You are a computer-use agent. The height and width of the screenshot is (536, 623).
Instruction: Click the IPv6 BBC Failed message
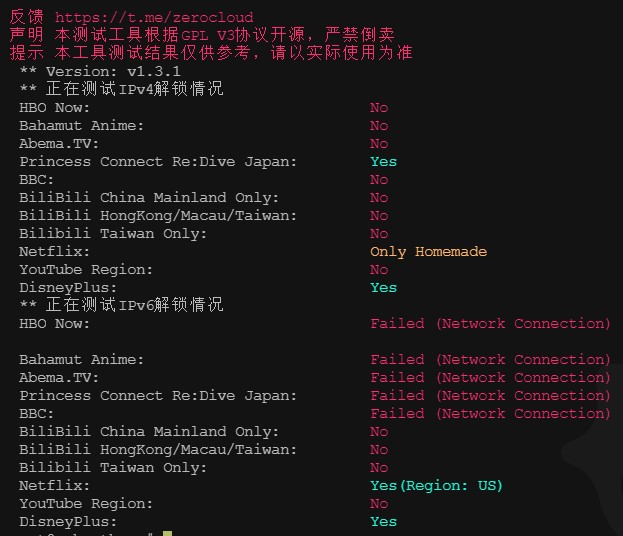pos(490,414)
